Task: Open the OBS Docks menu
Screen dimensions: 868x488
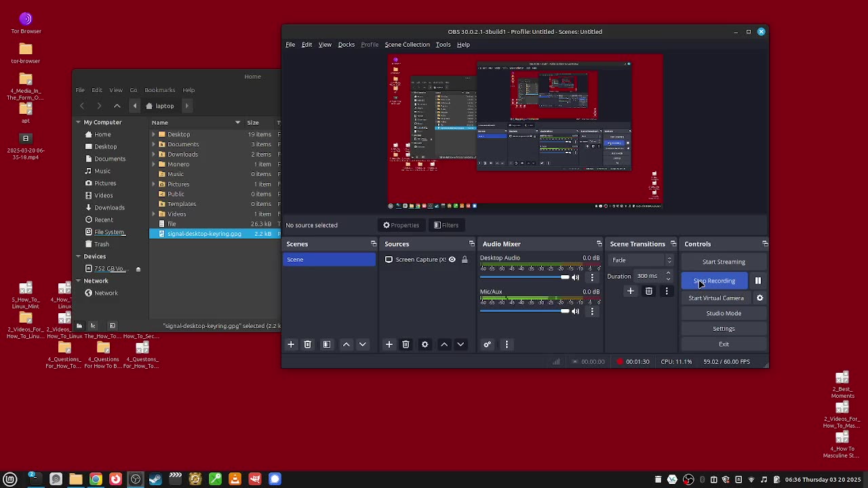Action: tap(346, 45)
